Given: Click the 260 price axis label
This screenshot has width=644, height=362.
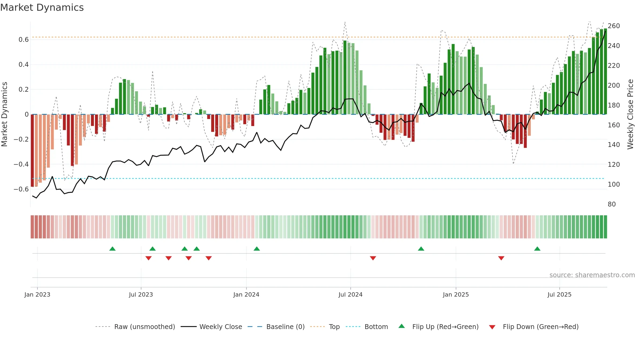Looking at the screenshot, I should [614, 26].
